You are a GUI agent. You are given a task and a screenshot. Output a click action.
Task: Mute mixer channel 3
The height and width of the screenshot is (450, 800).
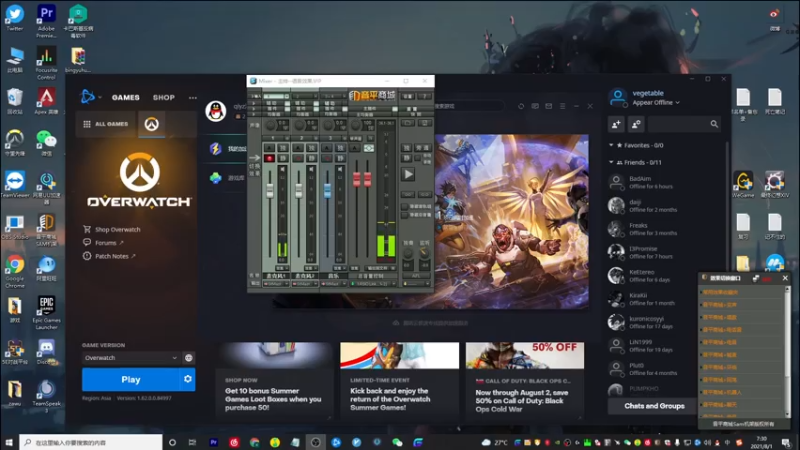(x=339, y=158)
